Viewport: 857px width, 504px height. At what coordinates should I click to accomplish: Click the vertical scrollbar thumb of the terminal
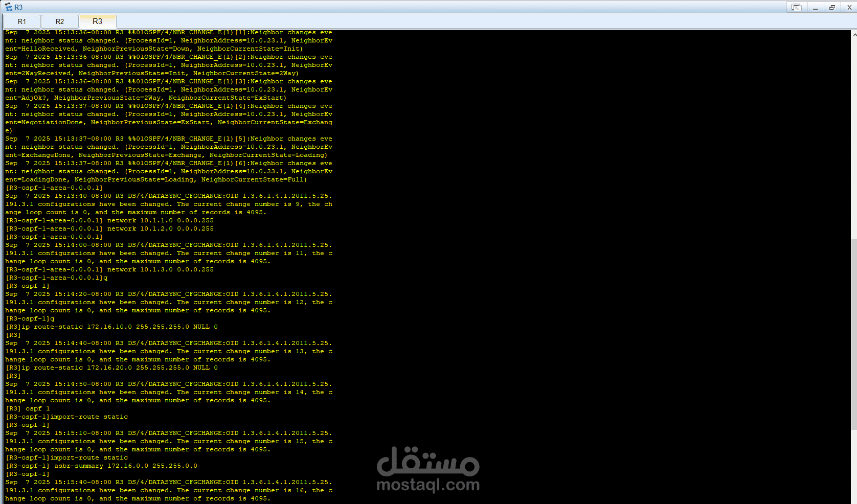pyautogui.click(x=854, y=335)
